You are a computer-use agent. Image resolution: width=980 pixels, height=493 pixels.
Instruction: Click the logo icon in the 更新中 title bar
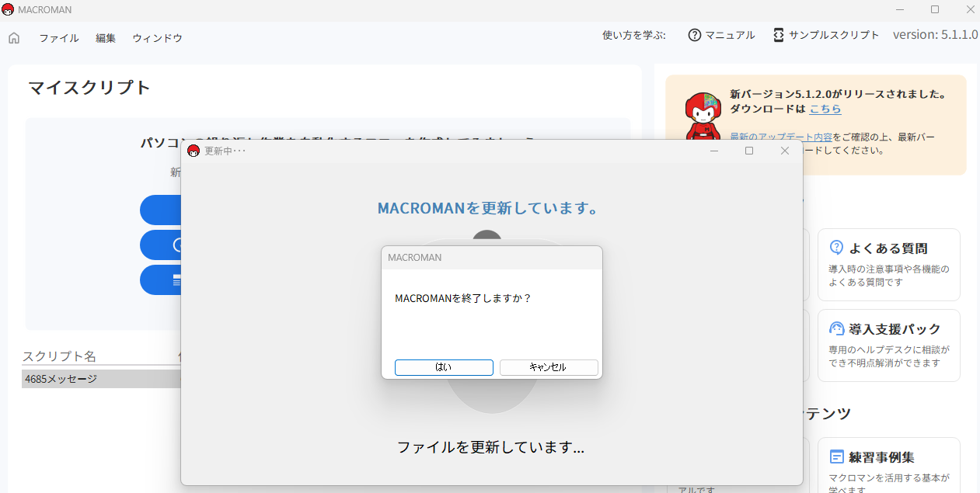[194, 151]
